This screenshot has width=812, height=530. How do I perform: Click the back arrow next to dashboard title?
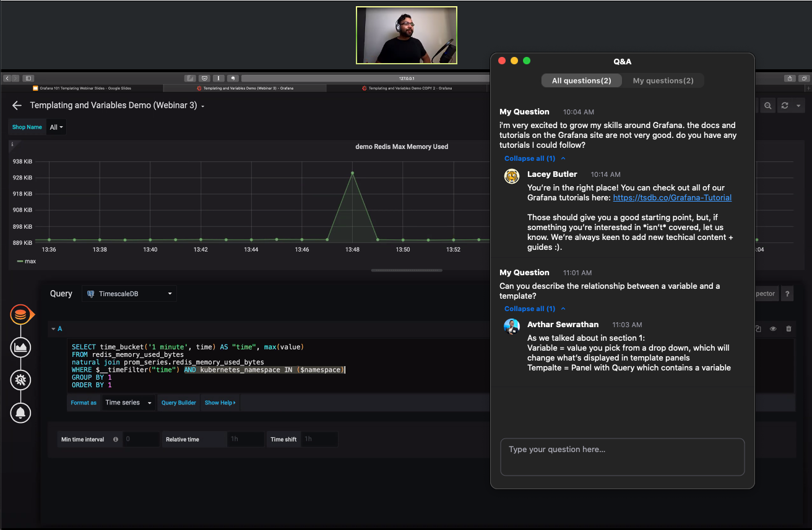click(x=17, y=106)
